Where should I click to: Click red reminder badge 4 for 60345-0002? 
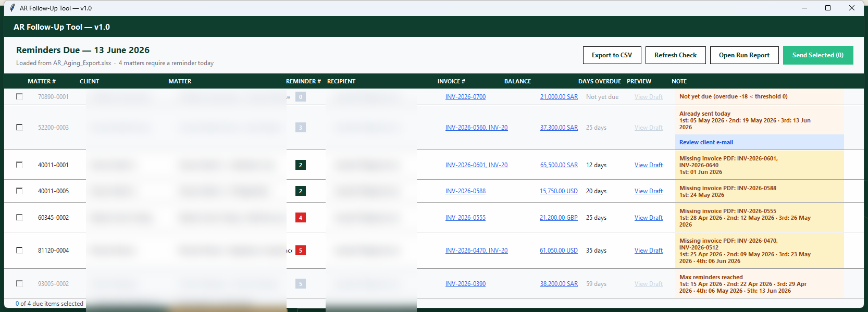(x=300, y=218)
